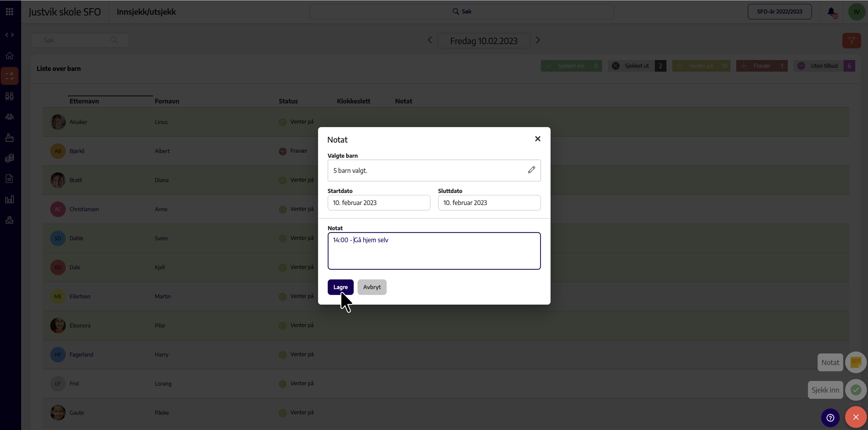Image resolution: width=868 pixels, height=430 pixels.
Task: Expand the sidebar with the arrows icon
Action: tap(10, 35)
